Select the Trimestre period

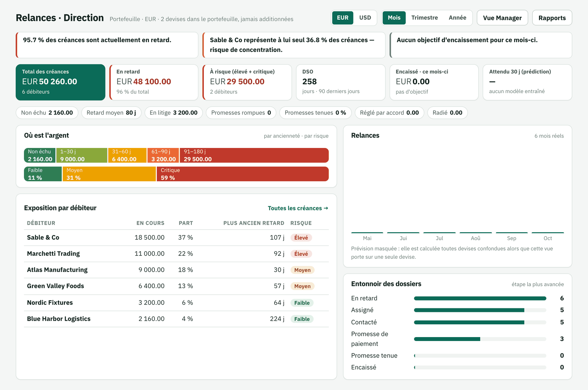tap(424, 18)
